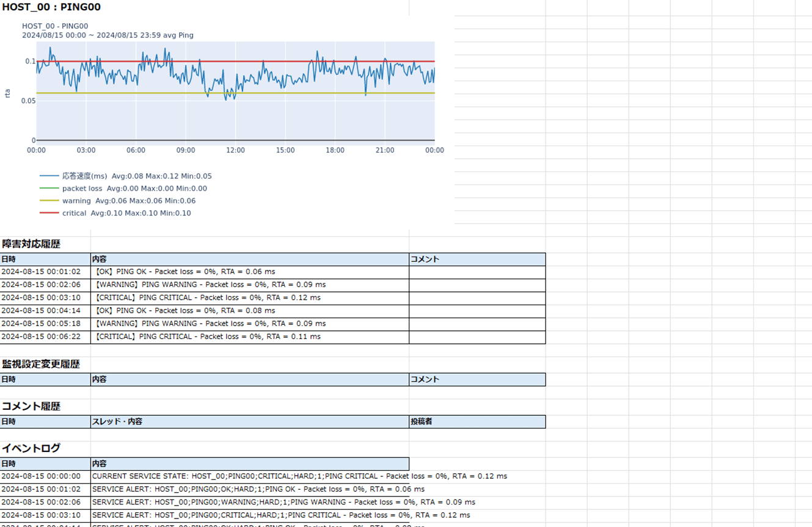The width and height of the screenshot is (812, 527).
Task: Click the 12:00 x-axis label
Action: 235,150
